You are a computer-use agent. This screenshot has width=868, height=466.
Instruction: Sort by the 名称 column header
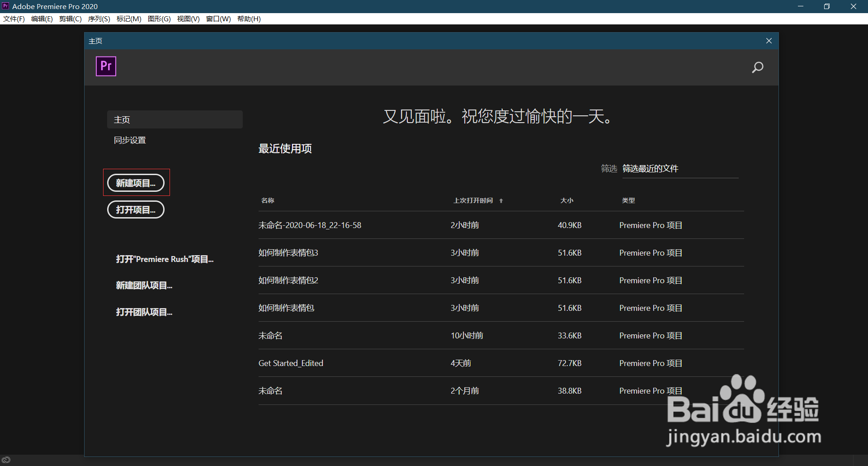(268, 200)
